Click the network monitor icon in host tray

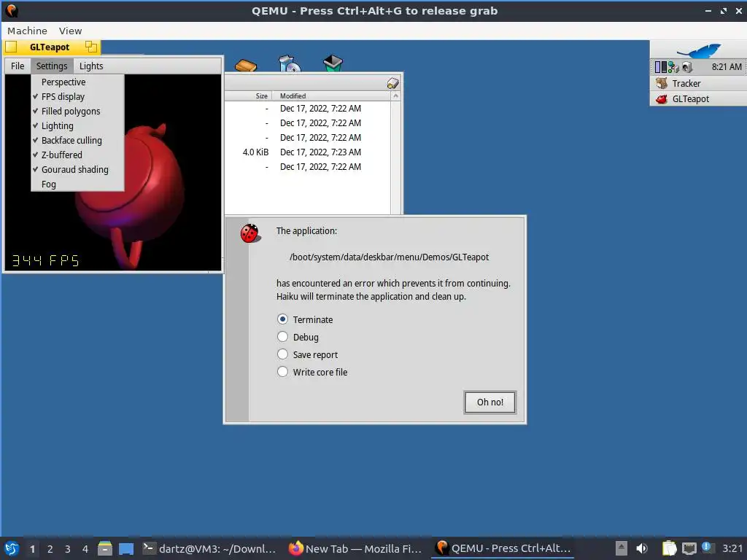click(x=689, y=548)
